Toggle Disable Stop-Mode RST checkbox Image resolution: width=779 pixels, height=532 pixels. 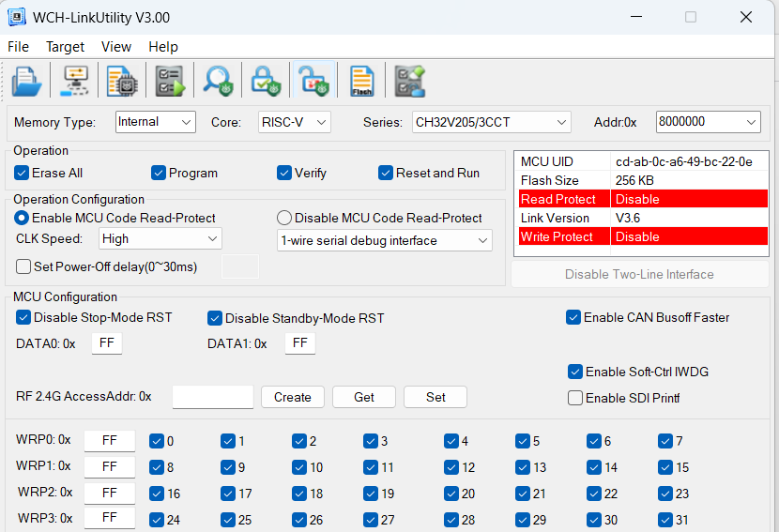[23, 317]
